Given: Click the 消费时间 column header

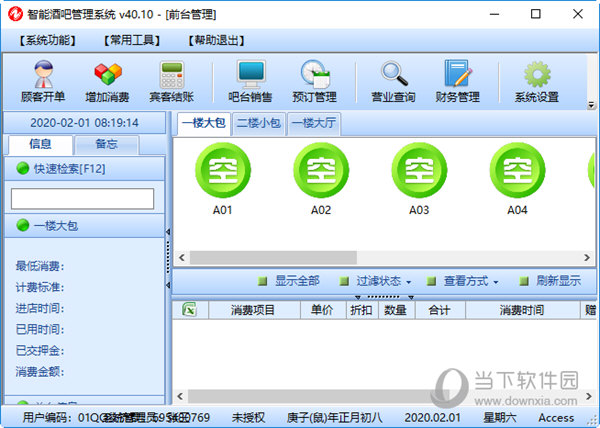Looking at the screenshot, I should [x=522, y=310].
